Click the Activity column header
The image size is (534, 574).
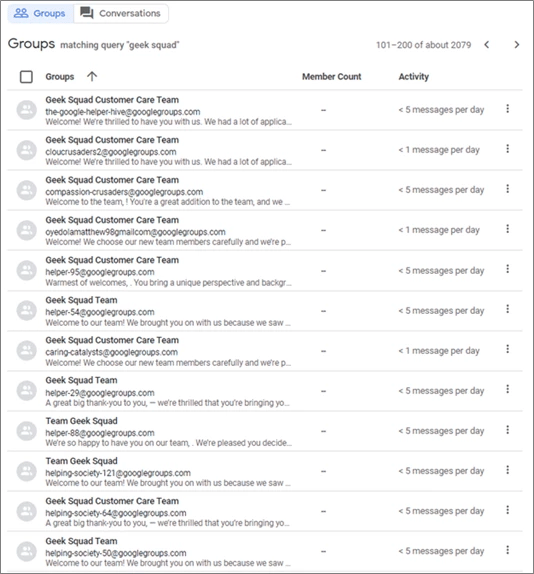coord(414,77)
